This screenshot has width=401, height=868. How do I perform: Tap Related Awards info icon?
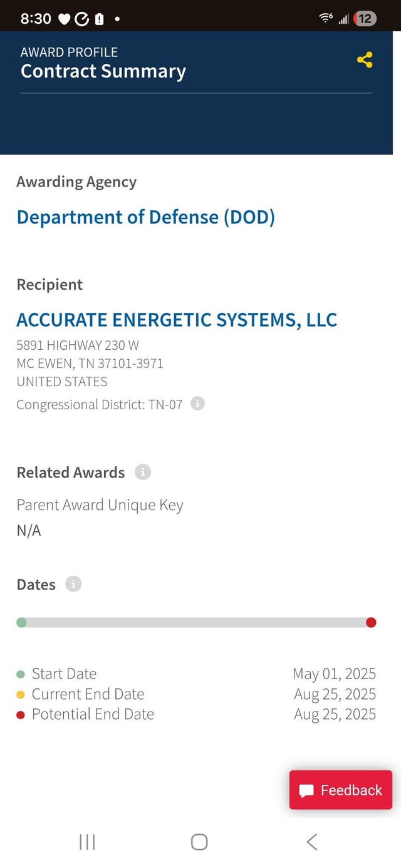(143, 472)
